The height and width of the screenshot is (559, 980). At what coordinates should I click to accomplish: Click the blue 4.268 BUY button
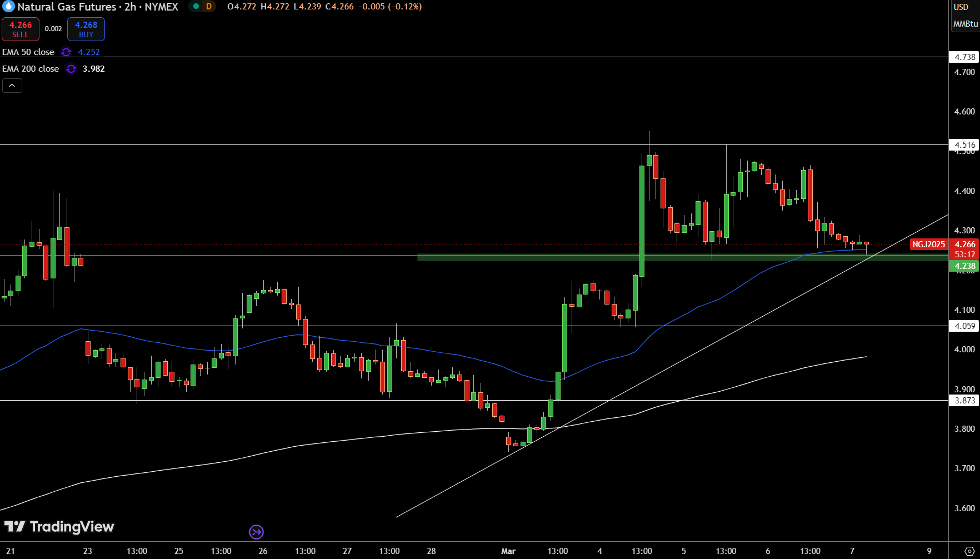tap(86, 29)
